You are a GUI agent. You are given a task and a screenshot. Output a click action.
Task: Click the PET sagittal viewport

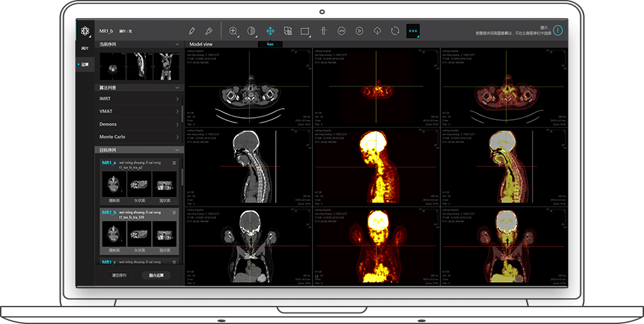tap(376, 167)
